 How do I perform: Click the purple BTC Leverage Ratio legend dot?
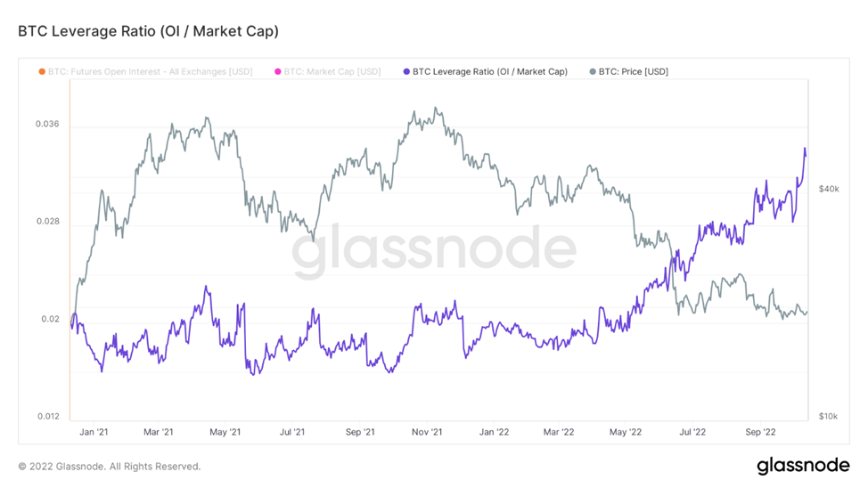pyautogui.click(x=406, y=71)
